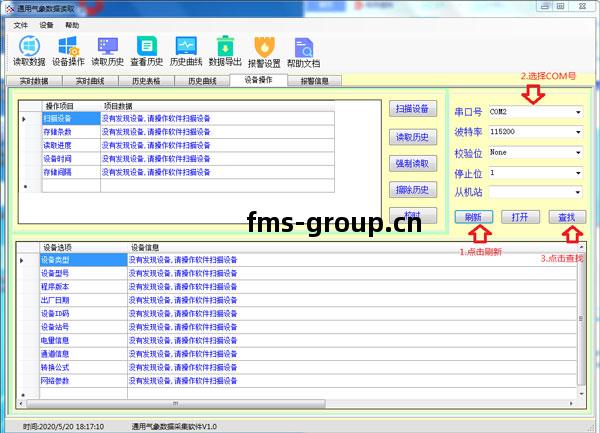The width and height of the screenshot is (600, 433).
Task: Open 设备操作 from the toolbar
Action: [x=68, y=47]
